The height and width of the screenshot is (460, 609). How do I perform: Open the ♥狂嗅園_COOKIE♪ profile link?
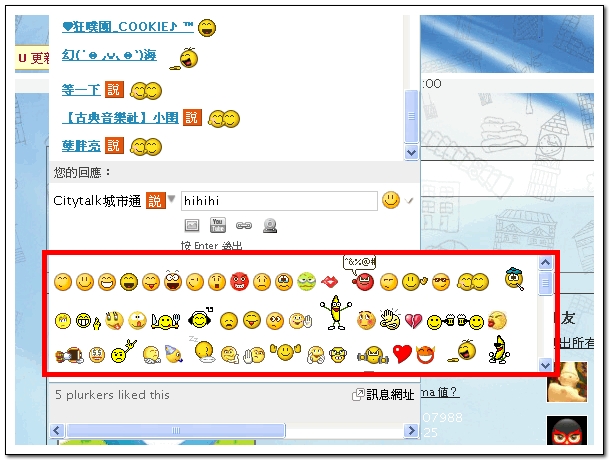(x=127, y=27)
